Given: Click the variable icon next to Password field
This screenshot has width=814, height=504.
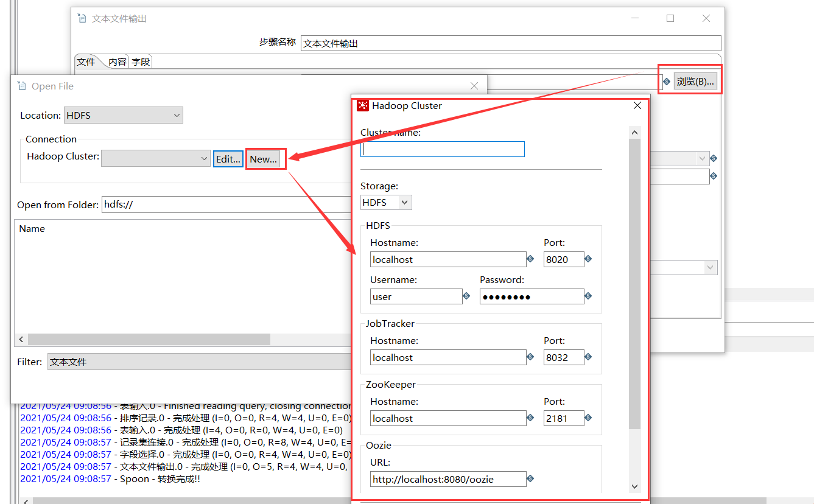Looking at the screenshot, I should [x=588, y=296].
